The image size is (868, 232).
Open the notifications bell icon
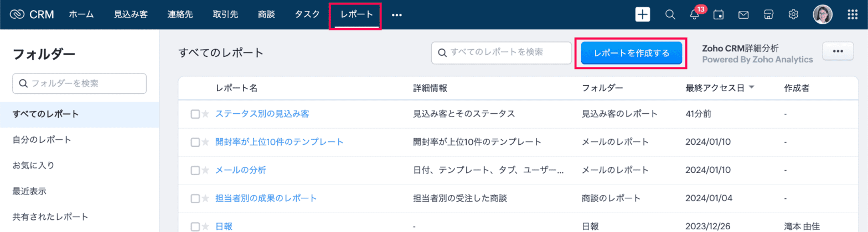coord(694,15)
